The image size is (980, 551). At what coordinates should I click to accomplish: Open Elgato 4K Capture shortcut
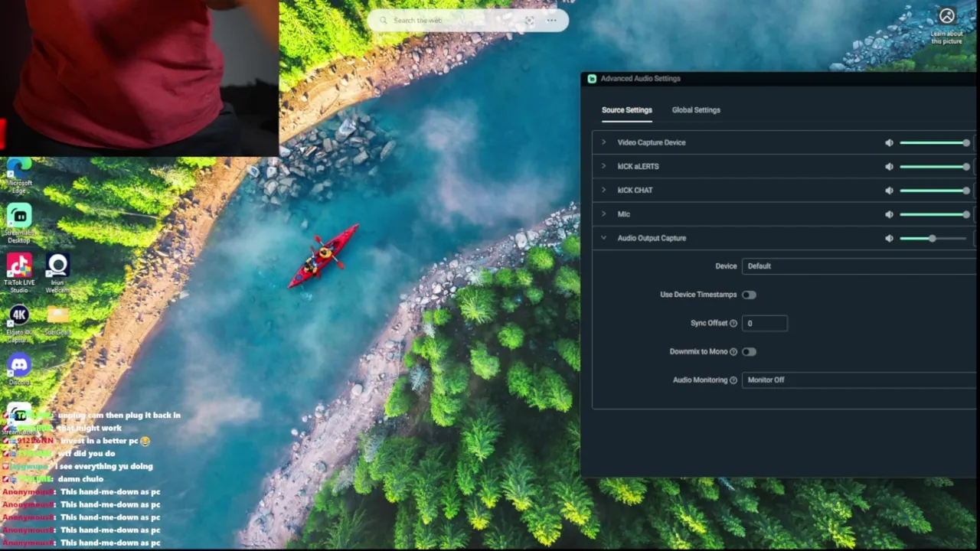[18, 322]
